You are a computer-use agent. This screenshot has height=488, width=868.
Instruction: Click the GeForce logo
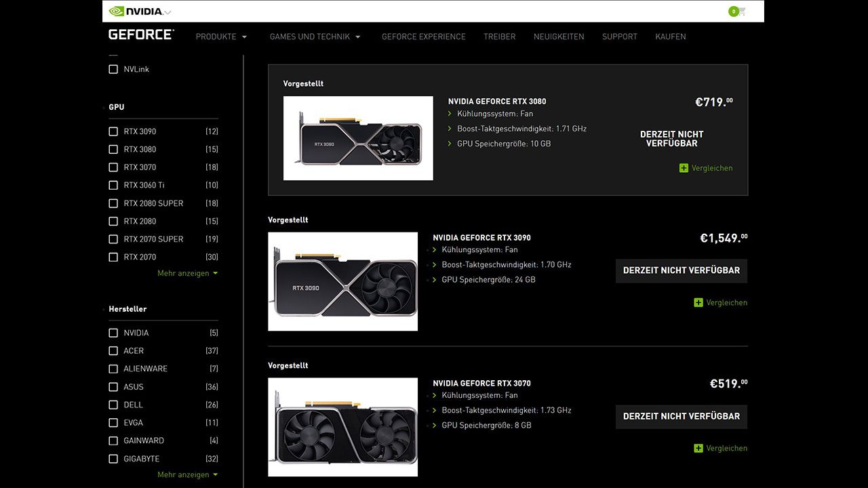[x=141, y=35]
